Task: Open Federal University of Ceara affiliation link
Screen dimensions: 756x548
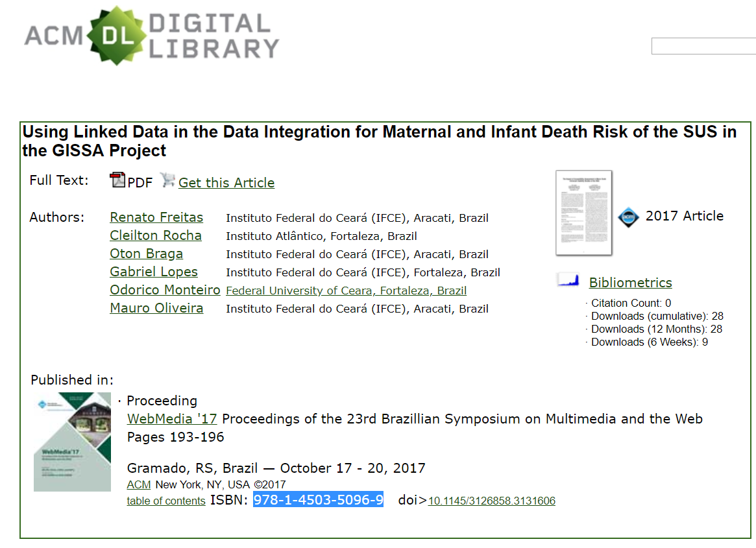Action: (346, 291)
